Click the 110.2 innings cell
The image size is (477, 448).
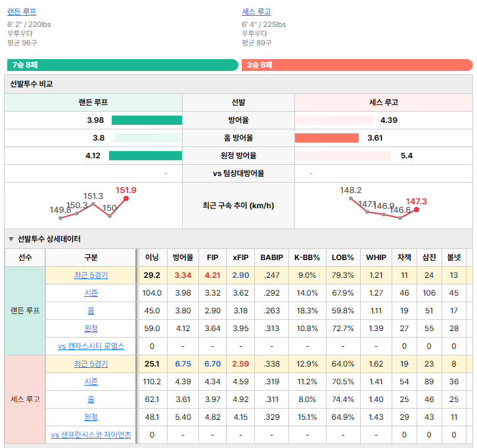click(152, 382)
